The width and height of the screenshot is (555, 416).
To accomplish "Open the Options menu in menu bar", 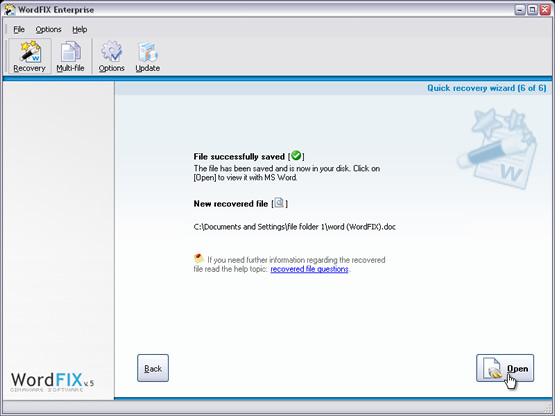I will pyautogui.click(x=48, y=29).
